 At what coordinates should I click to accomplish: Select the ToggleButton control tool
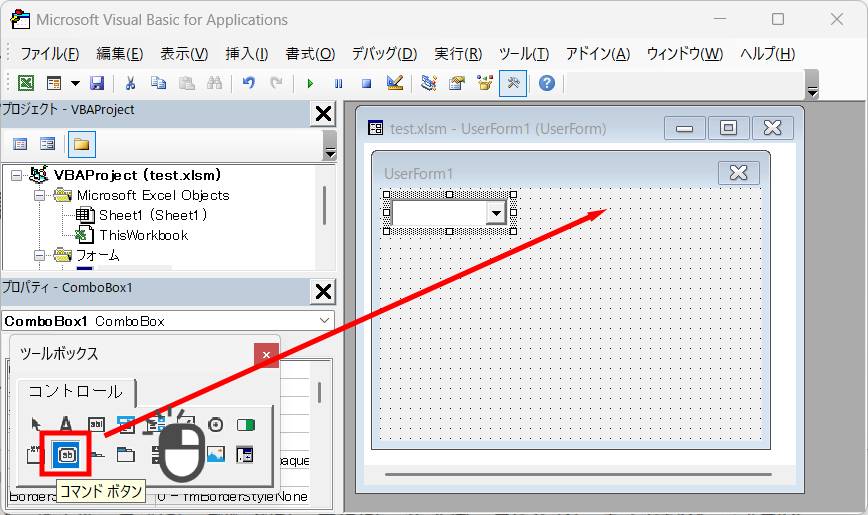pyautogui.click(x=245, y=425)
